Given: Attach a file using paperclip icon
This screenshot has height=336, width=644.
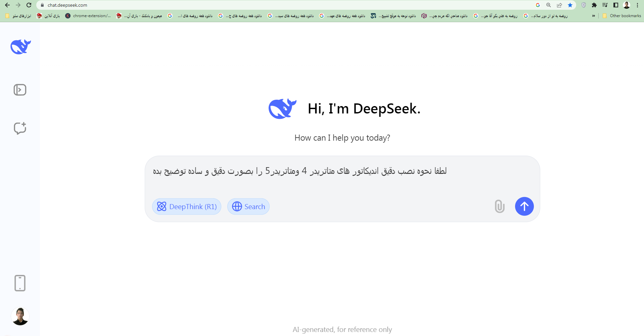Looking at the screenshot, I should point(500,206).
